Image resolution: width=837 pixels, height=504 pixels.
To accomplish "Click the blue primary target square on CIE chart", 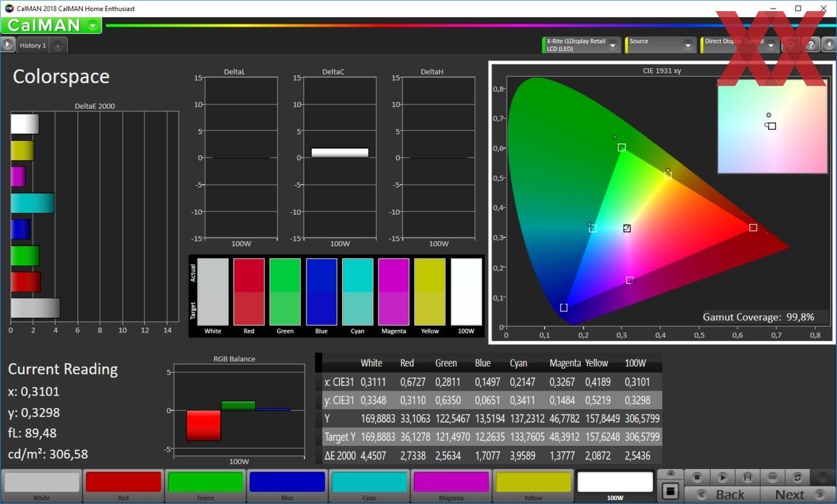I will point(564,308).
